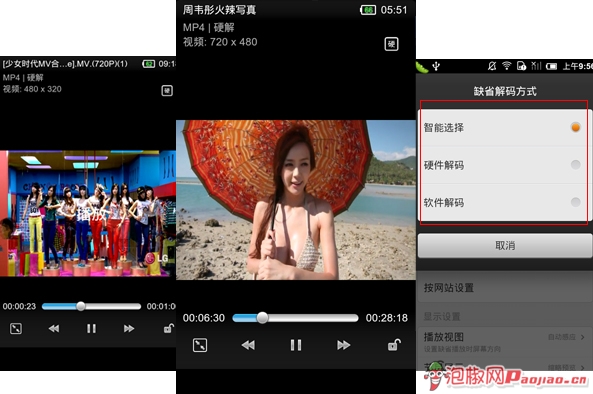Rewind in the middle 720 x 480 player
Image resolution: width=593 pixels, height=394 pixels.
248,345
